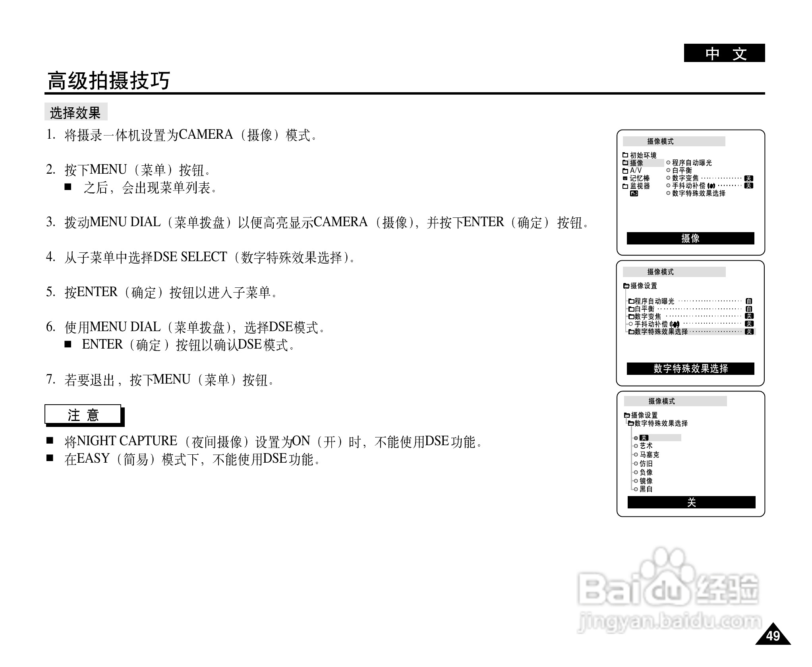Click the open folder icon beside 数字特殊效果选择 header
This screenshot has height=667, width=812.
(x=631, y=424)
